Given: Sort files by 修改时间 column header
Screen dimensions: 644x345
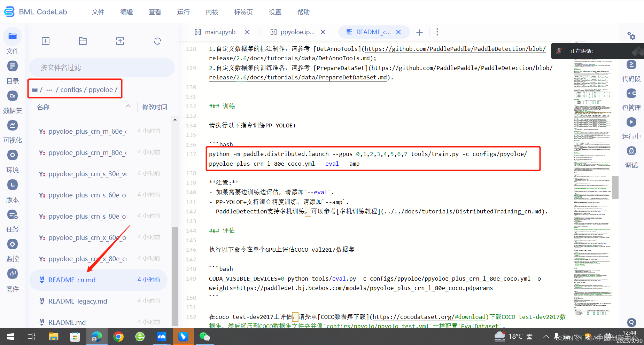Looking at the screenshot, I should tap(155, 107).
